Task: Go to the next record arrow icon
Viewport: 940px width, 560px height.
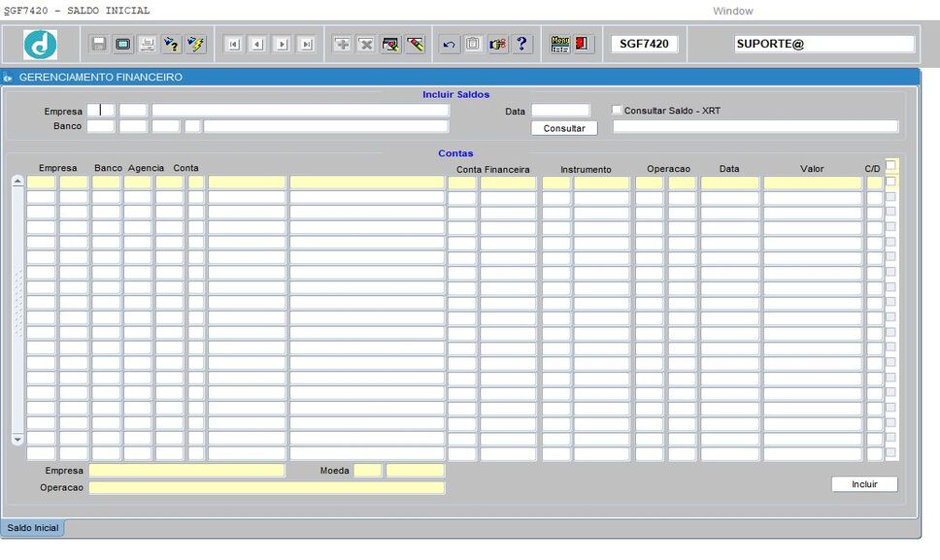Action: [282, 44]
